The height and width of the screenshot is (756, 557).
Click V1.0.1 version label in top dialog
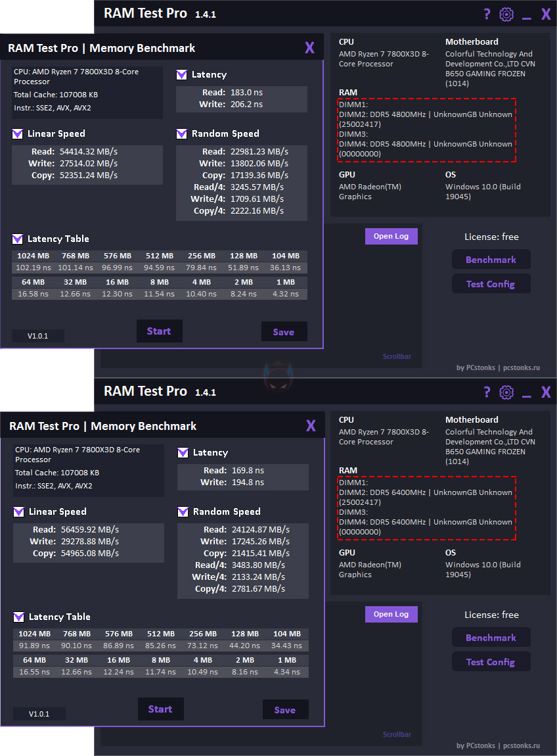37,336
